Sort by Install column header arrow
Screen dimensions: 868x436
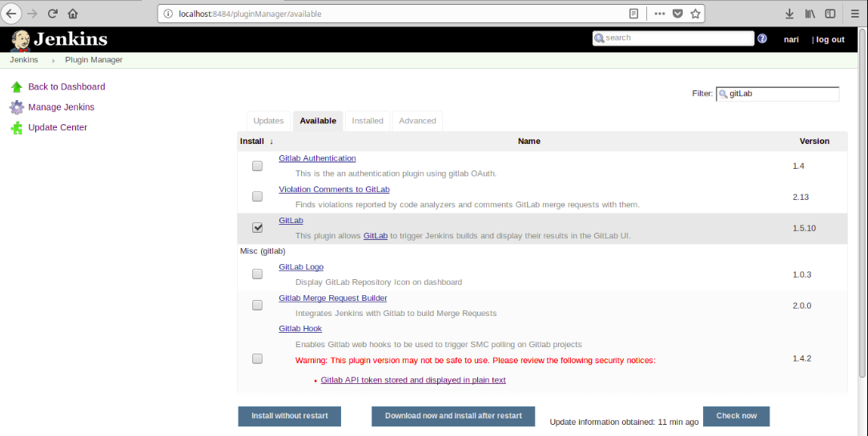pos(271,142)
